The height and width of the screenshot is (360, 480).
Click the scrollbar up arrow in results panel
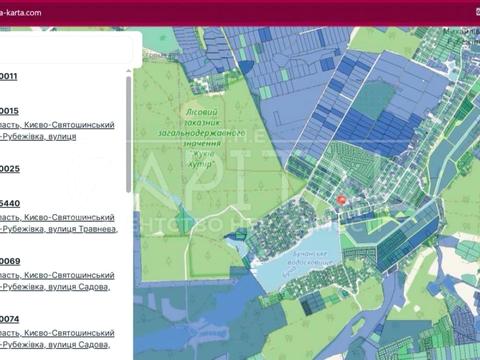click(129, 71)
